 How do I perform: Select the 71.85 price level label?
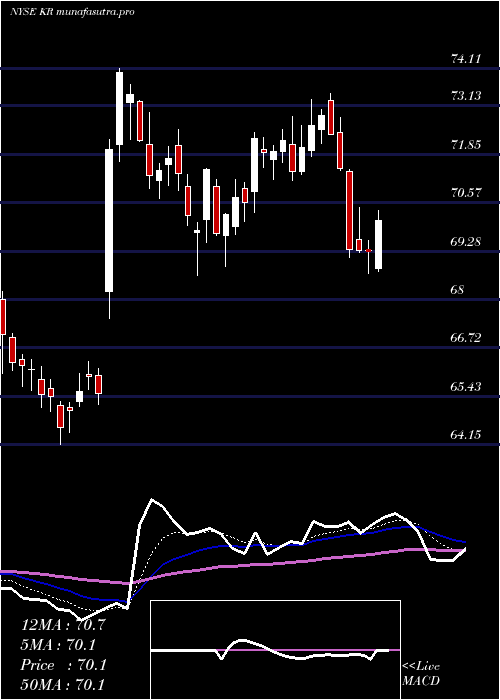tap(466, 145)
